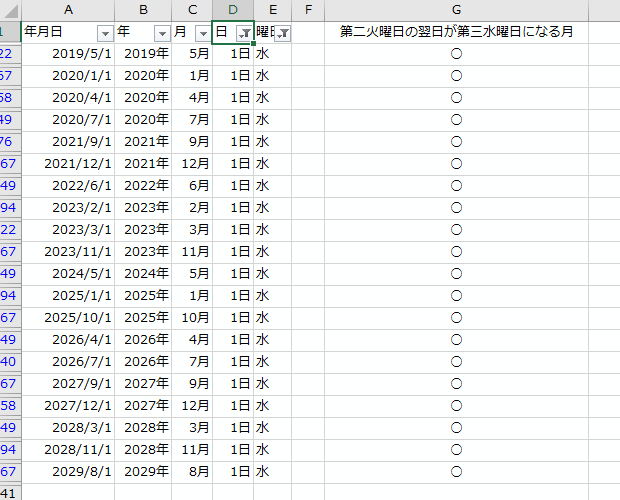Open the 年月日 filter dropdown
The height and width of the screenshot is (500, 620).
(105, 34)
